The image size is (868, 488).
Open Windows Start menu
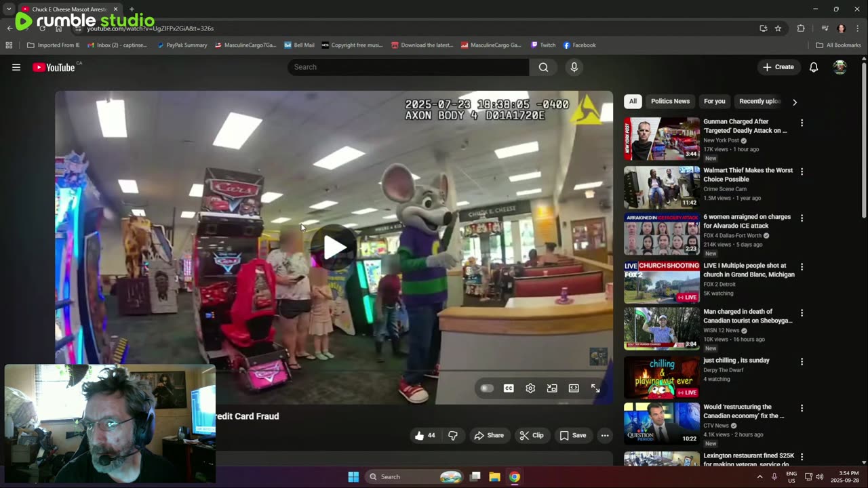click(353, 476)
